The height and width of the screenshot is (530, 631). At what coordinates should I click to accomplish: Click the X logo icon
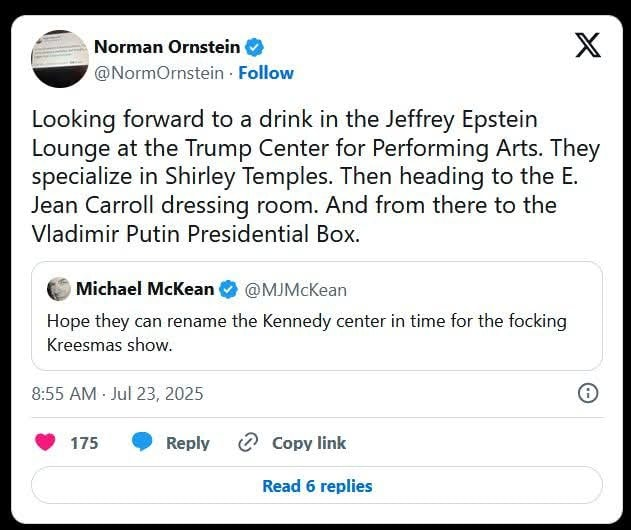point(587,45)
